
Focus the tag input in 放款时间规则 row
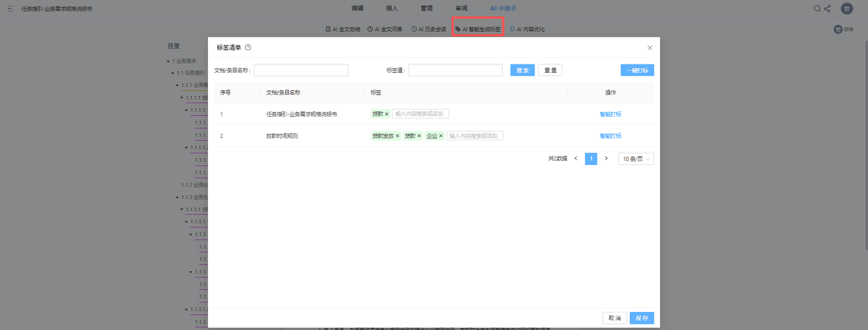pyautogui.click(x=475, y=136)
